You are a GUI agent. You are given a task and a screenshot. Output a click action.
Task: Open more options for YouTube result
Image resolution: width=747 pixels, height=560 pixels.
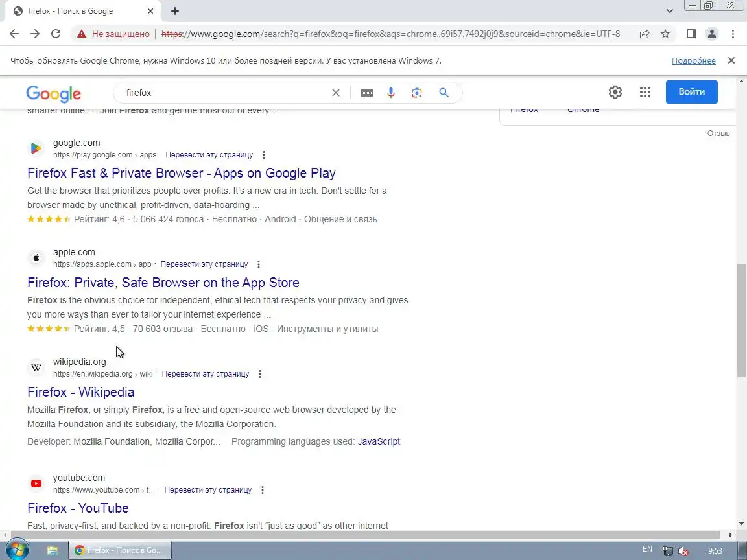[x=263, y=490]
